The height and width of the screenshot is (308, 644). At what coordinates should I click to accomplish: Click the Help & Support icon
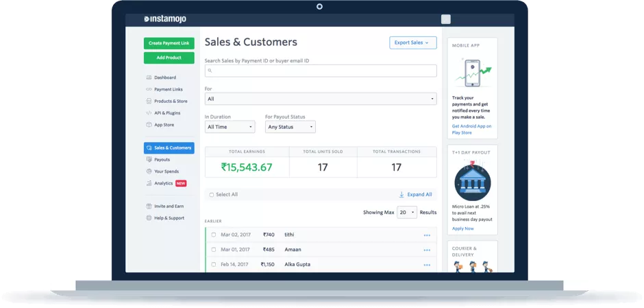pyautogui.click(x=149, y=218)
